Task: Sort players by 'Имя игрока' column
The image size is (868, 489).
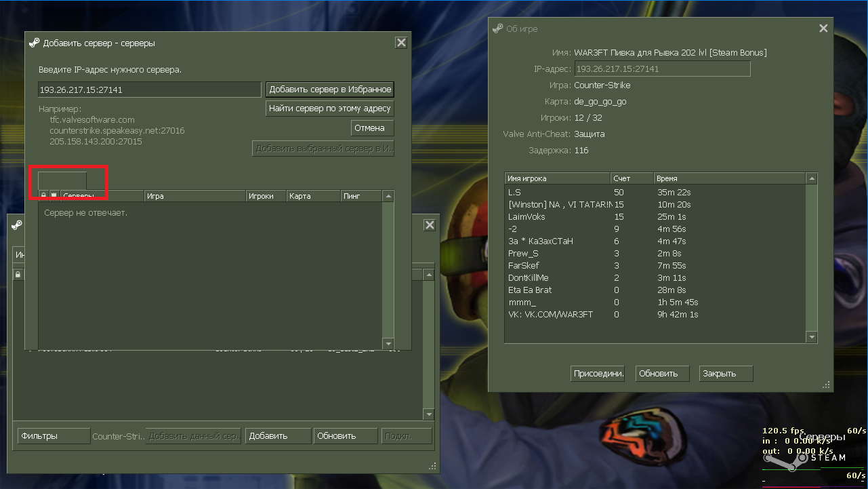Action: click(558, 178)
